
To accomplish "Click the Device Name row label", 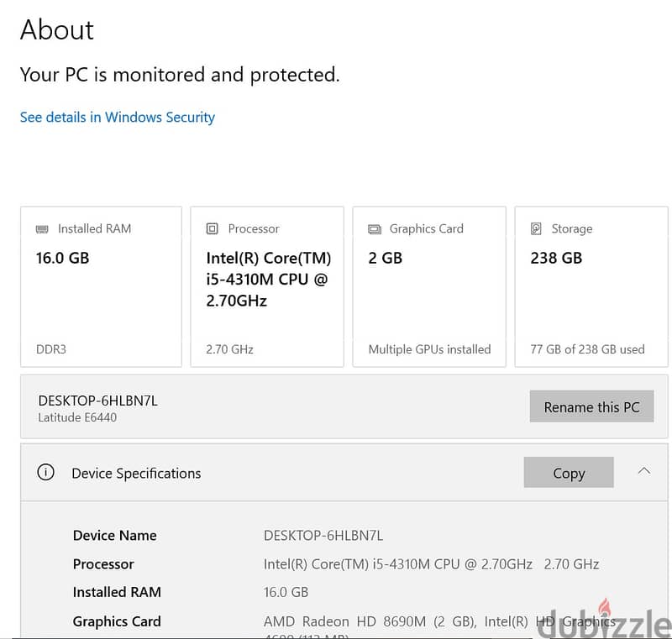I will tap(115, 536).
